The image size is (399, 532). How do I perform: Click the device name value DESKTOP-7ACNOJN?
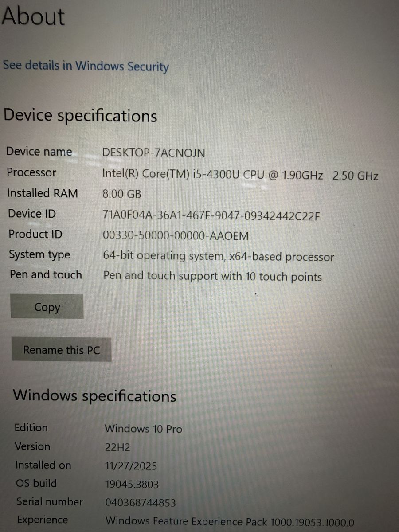point(154,153)
